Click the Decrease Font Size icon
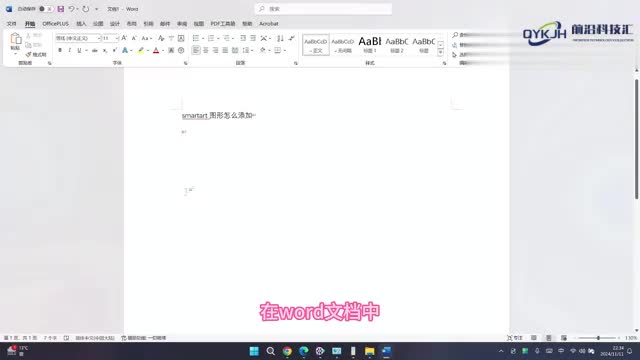Screen dimensions: 640x360 click(x=134, y=38)
